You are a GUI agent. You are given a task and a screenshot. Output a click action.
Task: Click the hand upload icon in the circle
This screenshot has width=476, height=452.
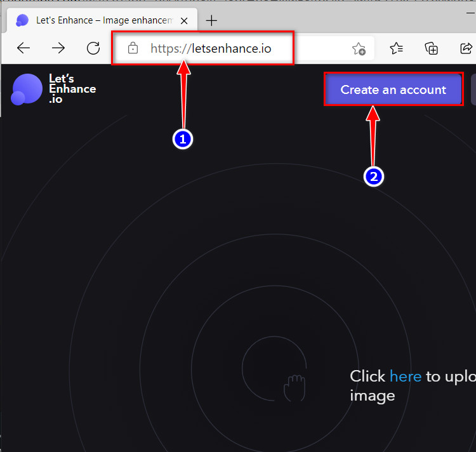pos(294,387)
